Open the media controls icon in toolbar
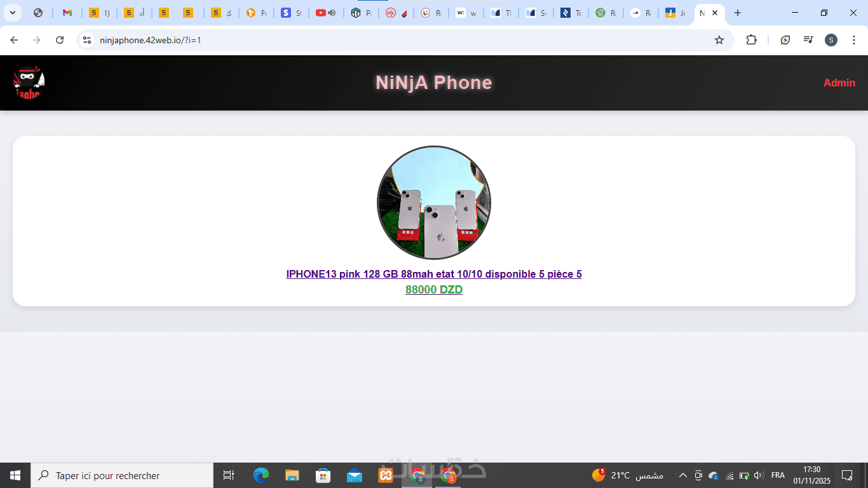Viewport: 868px width, 488px height. click(x=808, y=40)
